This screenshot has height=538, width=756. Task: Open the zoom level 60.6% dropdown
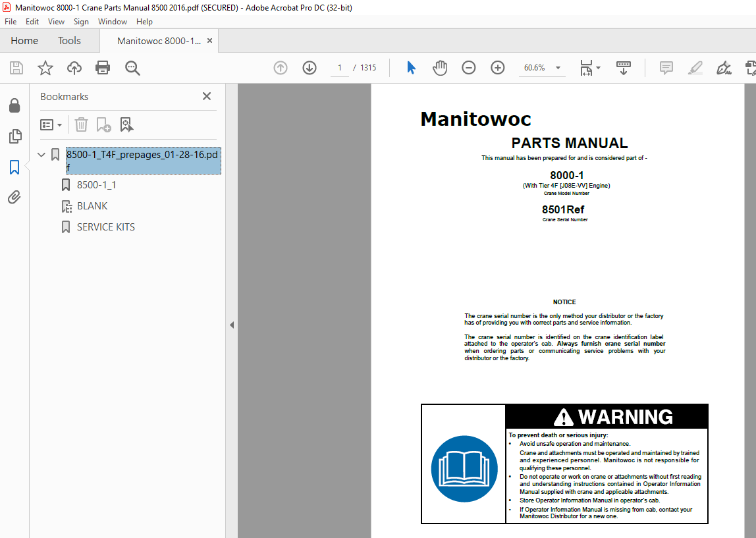[558, 68]
